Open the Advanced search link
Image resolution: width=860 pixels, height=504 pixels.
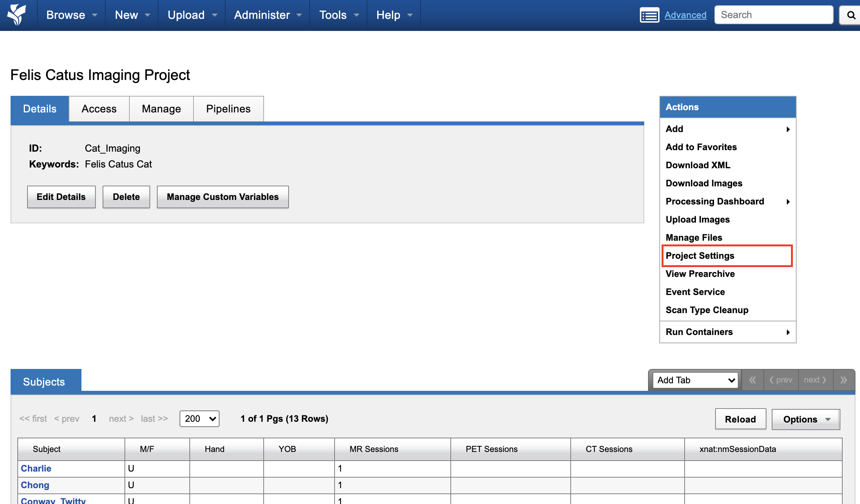[685, 15]
